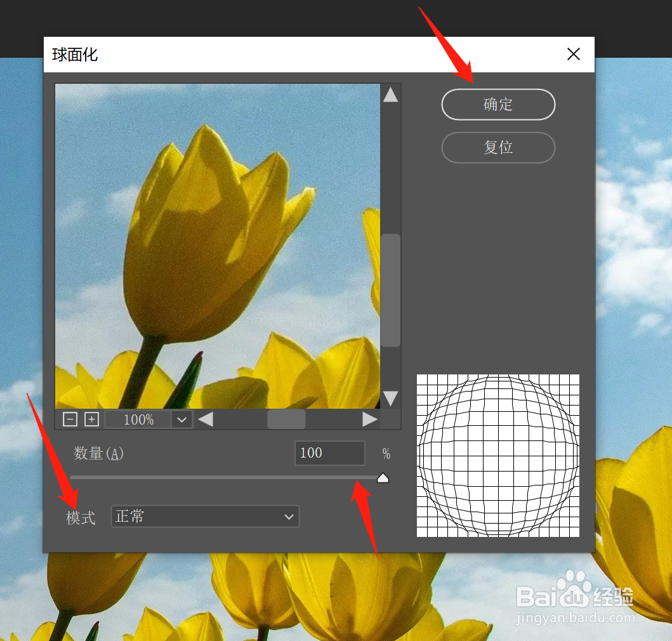Screen dimensions: 672x641
Task: Click the 确定 button to apply Spherize
Action: pos(498,105)
